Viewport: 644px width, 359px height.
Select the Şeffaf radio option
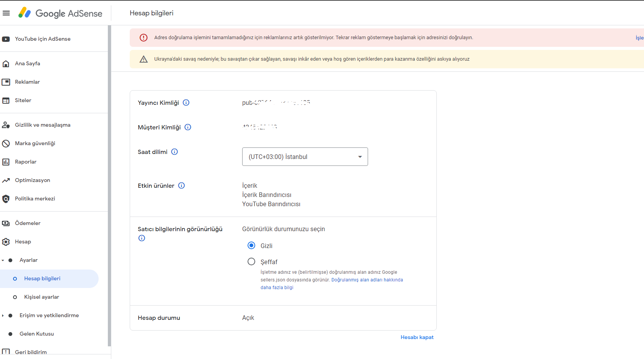pos(251,261)
